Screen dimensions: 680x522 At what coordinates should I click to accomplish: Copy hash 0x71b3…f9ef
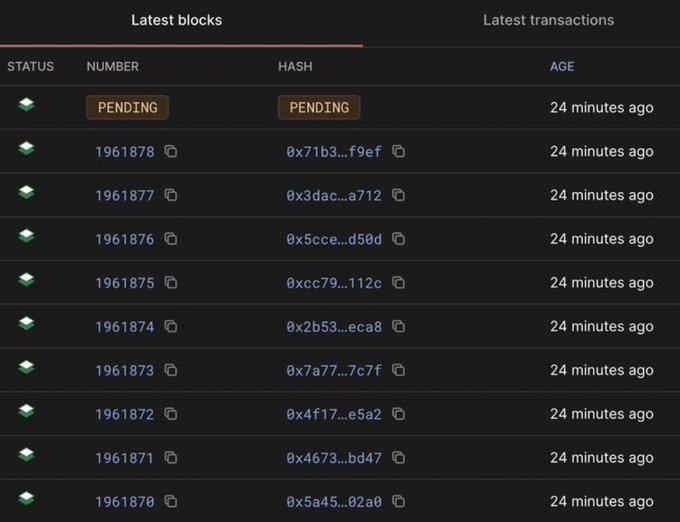[399, 151]
